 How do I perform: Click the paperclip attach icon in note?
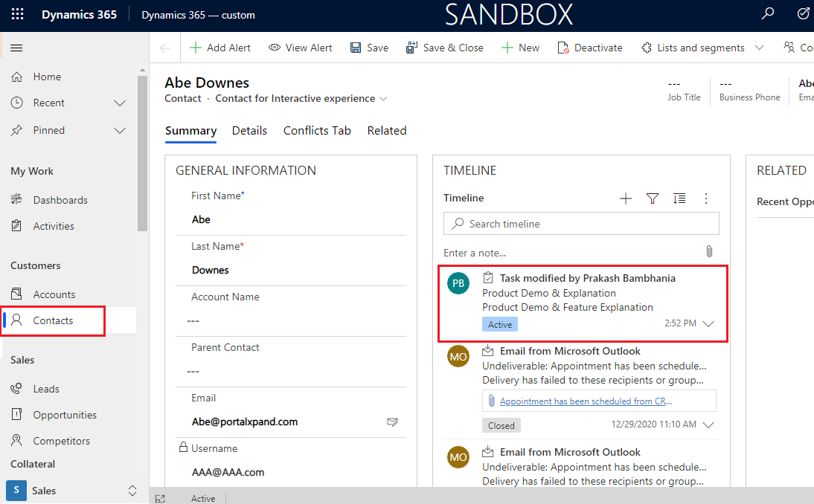pos(709,252)
